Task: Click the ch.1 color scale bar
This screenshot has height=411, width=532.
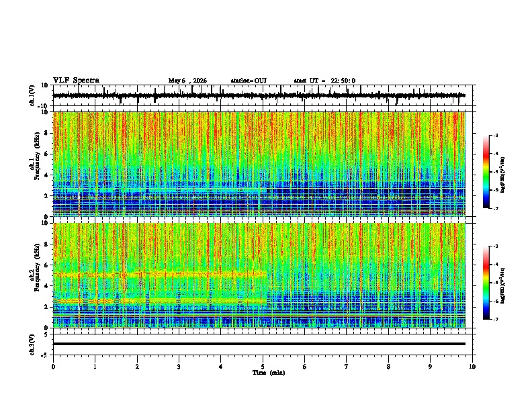Action: pyautogui.click(x=486, y=172)
